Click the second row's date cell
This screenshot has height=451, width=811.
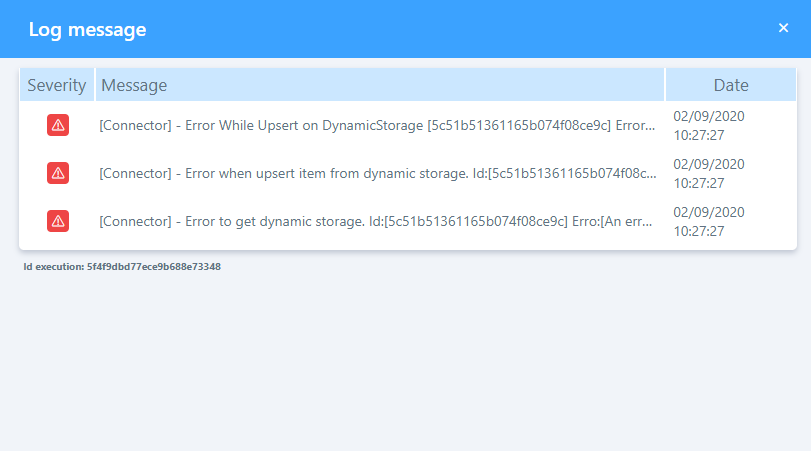tap(709, 173)
